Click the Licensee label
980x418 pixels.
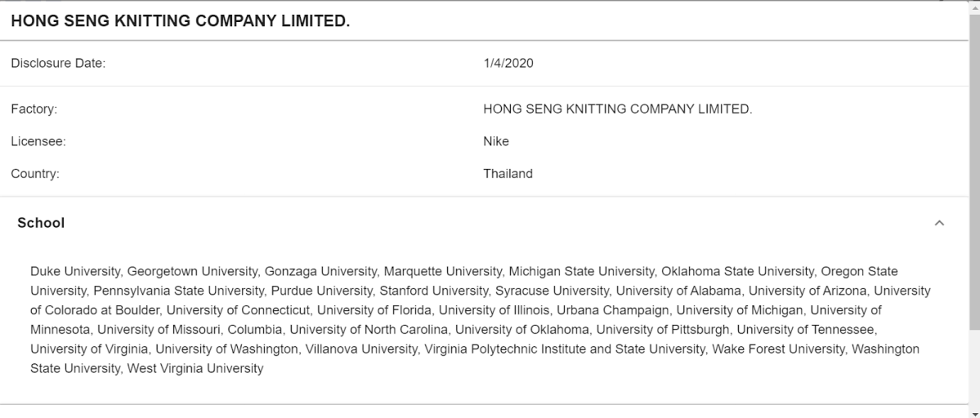(x=38, y=141)
